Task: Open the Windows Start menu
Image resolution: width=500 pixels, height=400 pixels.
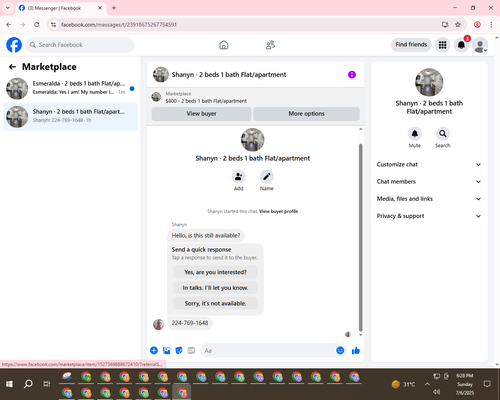Action: pos(9,384)
